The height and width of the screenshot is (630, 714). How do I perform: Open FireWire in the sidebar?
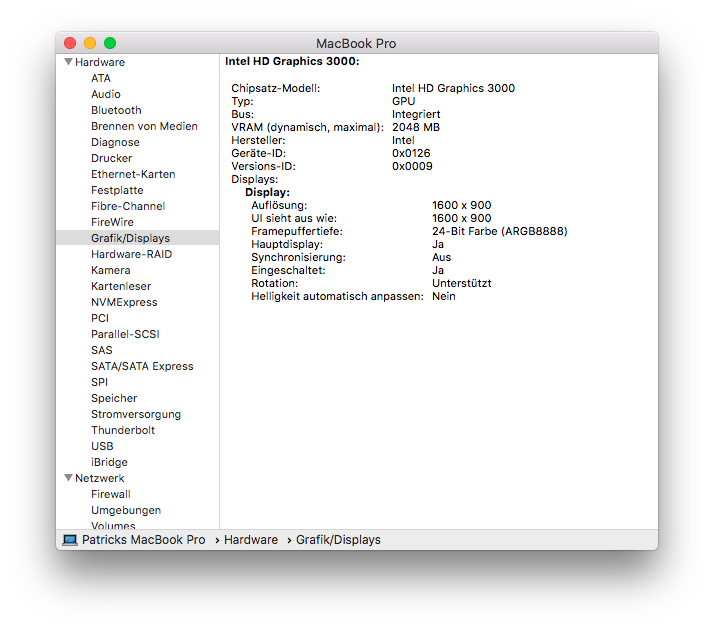tap(112, 222)
